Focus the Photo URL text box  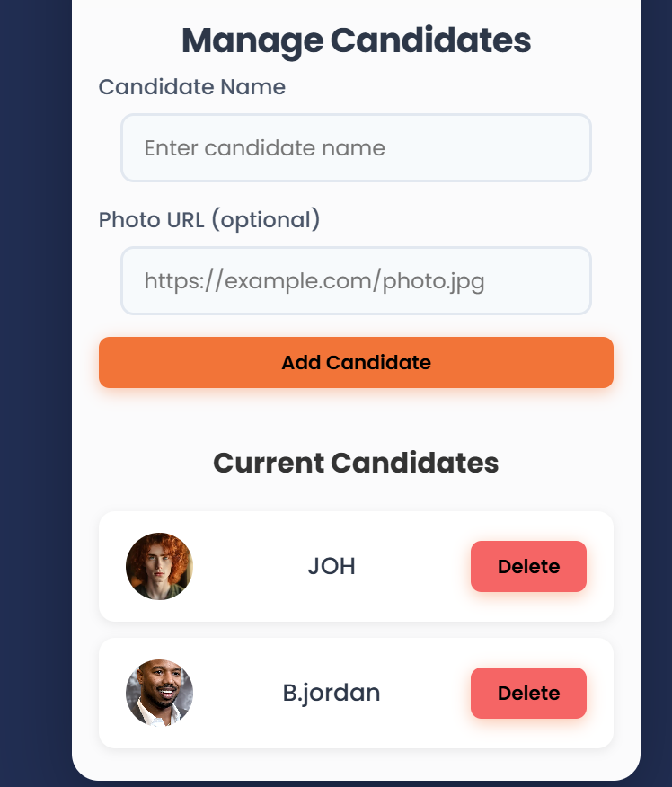pos(356,280)
